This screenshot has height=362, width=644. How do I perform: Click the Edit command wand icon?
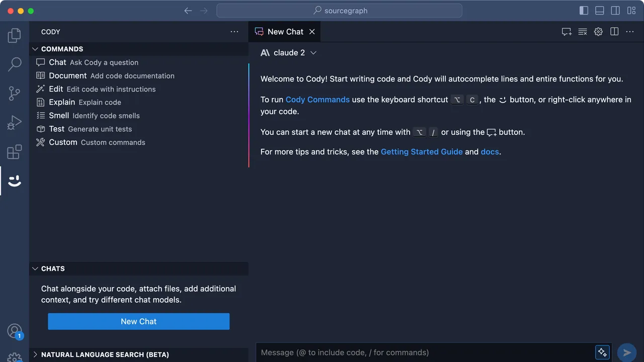[41, 89]
